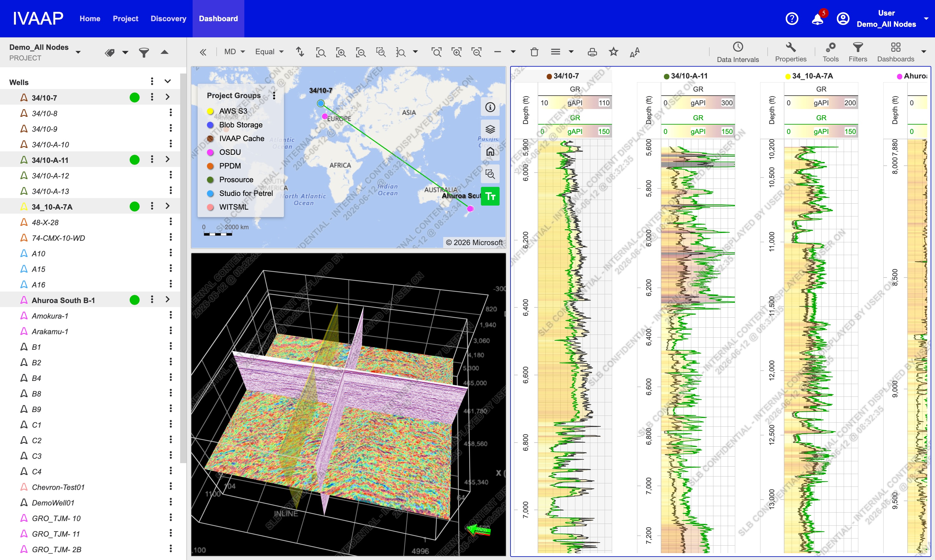The image size is (935, 560).
Task: Open Wells section three-dot menu
Action: click(x=152, y=82)
